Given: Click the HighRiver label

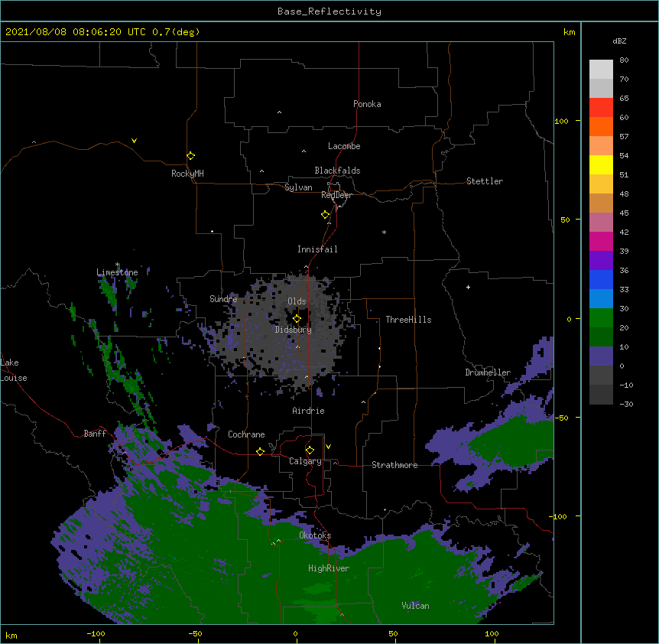Looking at the screenshot, I should (x=329, y=568).
